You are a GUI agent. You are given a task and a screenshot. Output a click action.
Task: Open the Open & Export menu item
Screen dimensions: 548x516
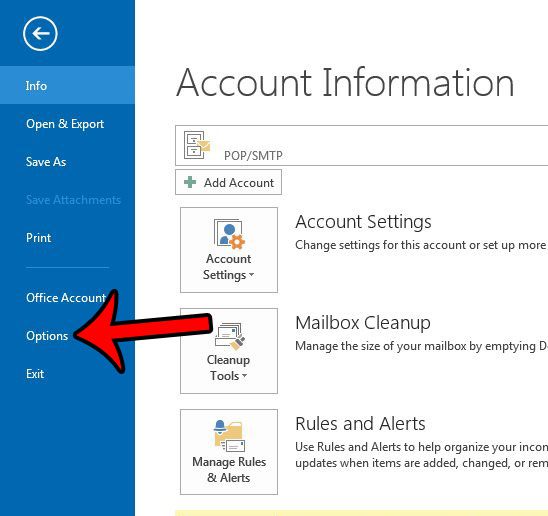pyautogui.click(x=65, y=124)
